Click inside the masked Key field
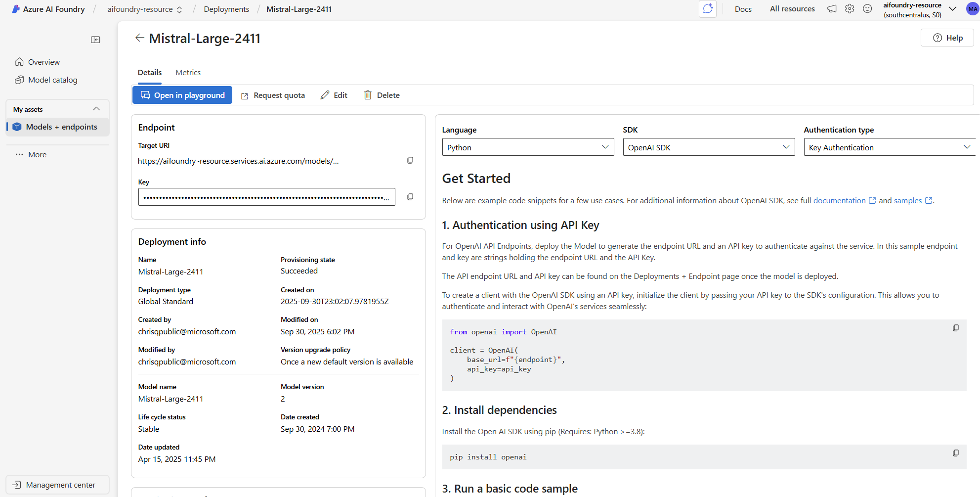The image size is (980, 497). (x=266, y=197)
